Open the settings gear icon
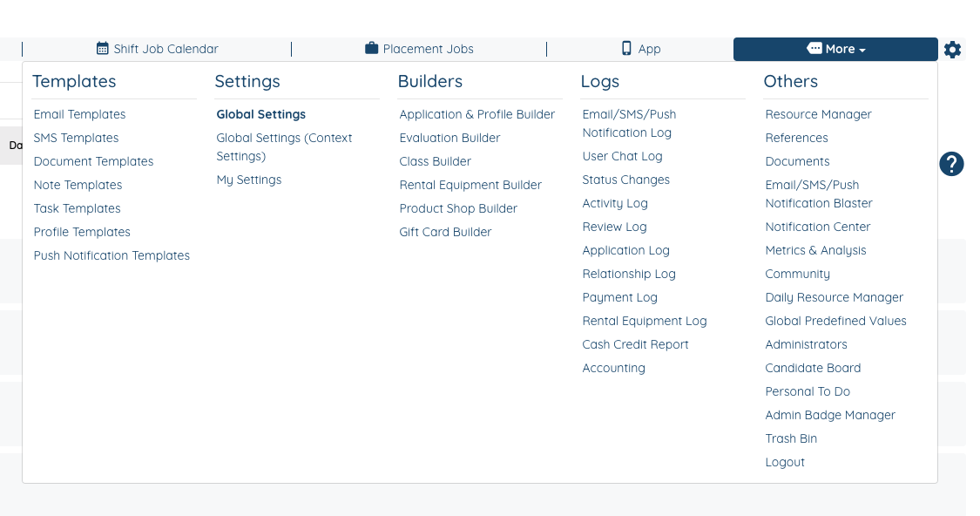The height and width of the screenshot is (516, 980). [952, 50]
